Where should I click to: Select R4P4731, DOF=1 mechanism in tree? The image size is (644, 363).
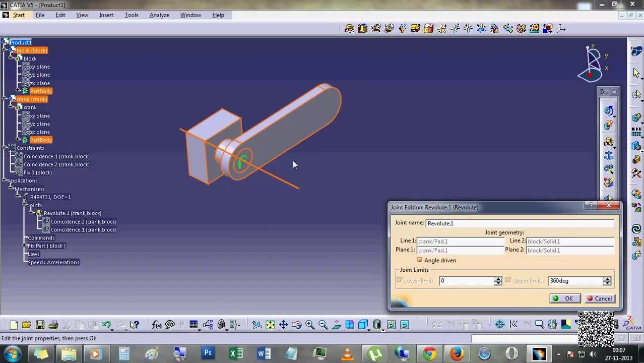50,197
